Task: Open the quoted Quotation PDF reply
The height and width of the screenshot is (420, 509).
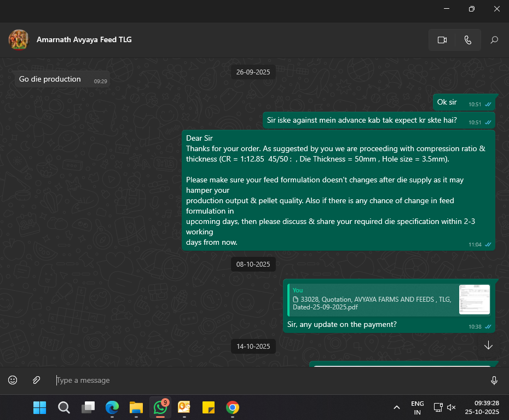Action: click(372, 300)
